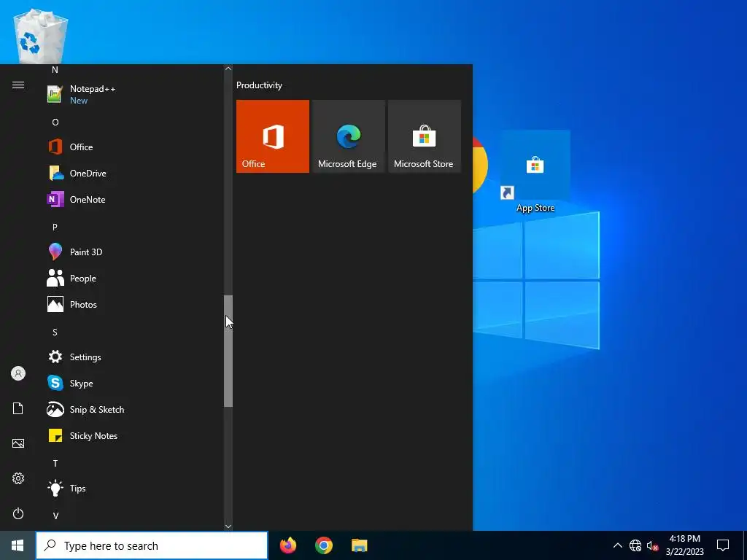
Task: Click the Type here to search box
Action: coord(152,545)
